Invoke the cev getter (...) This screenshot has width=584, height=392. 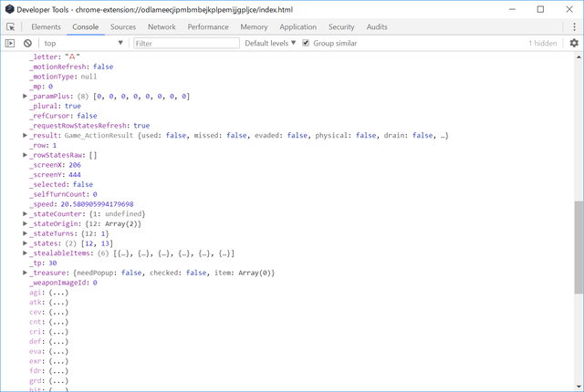(58, 313)
